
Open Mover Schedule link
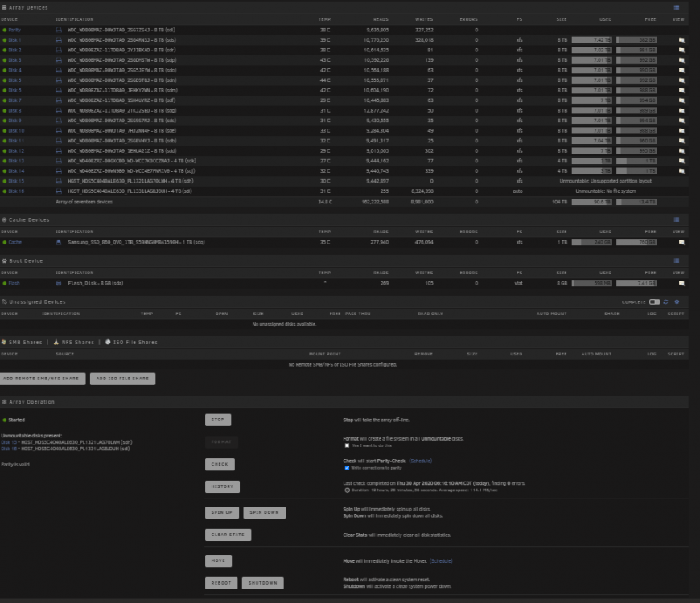(441, 560)
